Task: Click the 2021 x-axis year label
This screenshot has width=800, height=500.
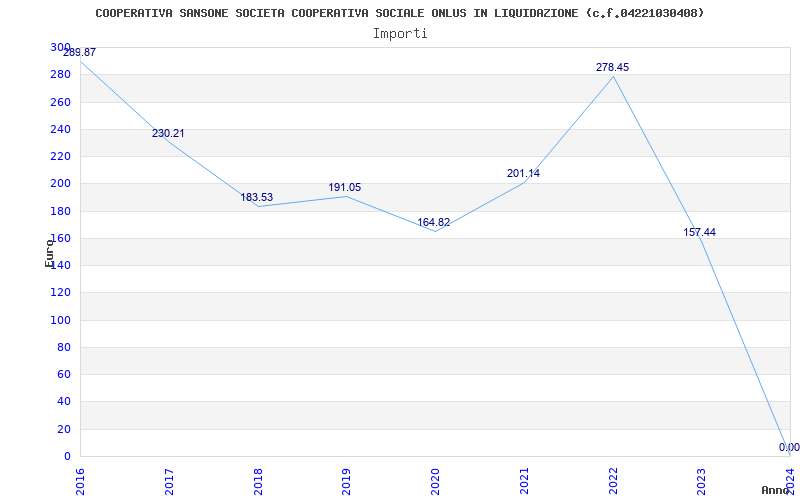Action: 524,482
